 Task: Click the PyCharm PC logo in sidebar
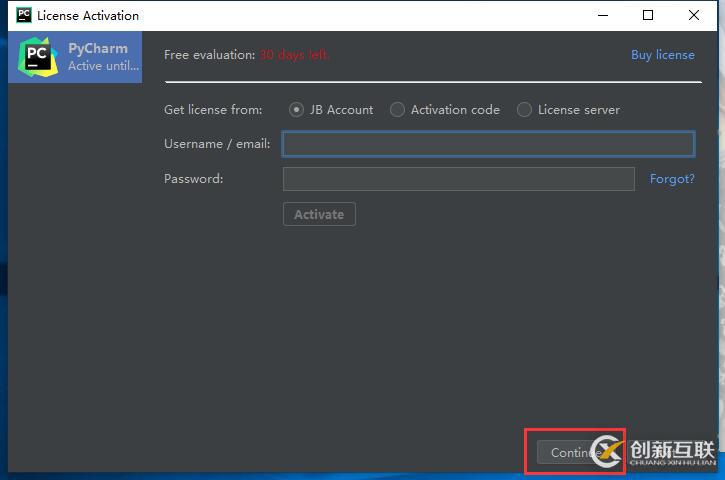coord(38,57)
